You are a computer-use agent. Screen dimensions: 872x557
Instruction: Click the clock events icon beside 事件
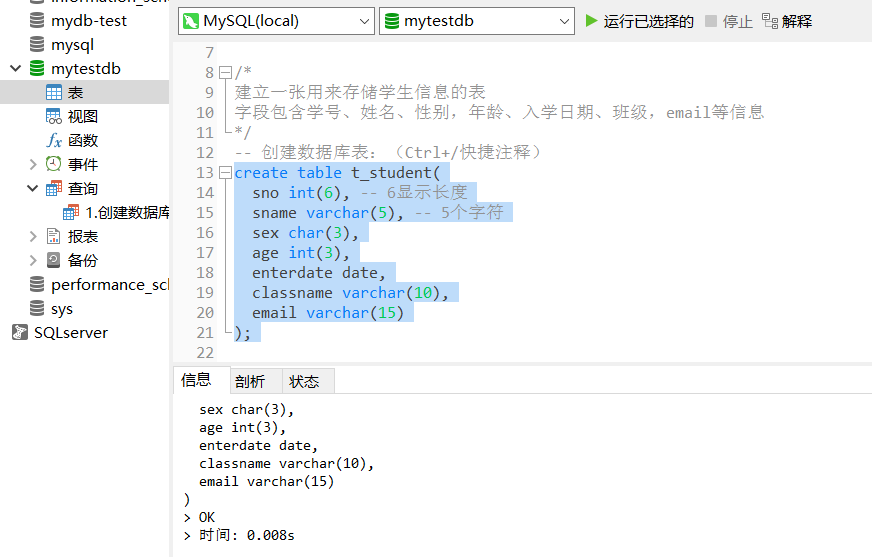coord(53,164)
